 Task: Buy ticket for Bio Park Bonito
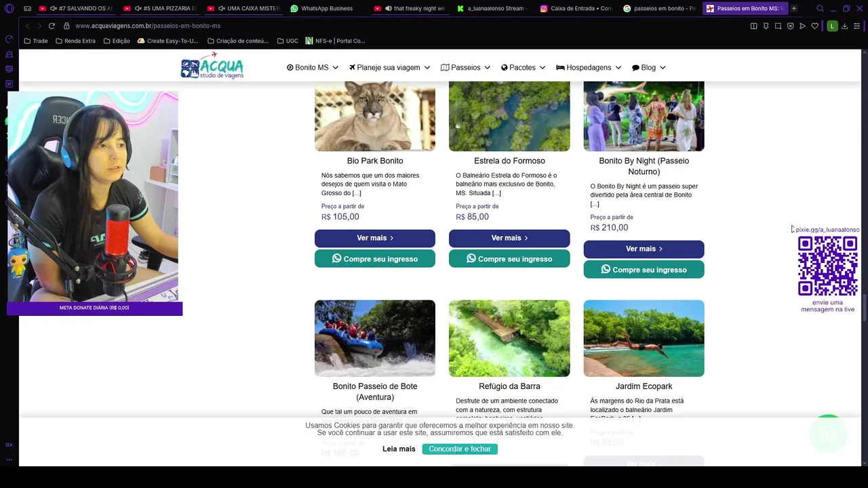click(x=375, y=258)
